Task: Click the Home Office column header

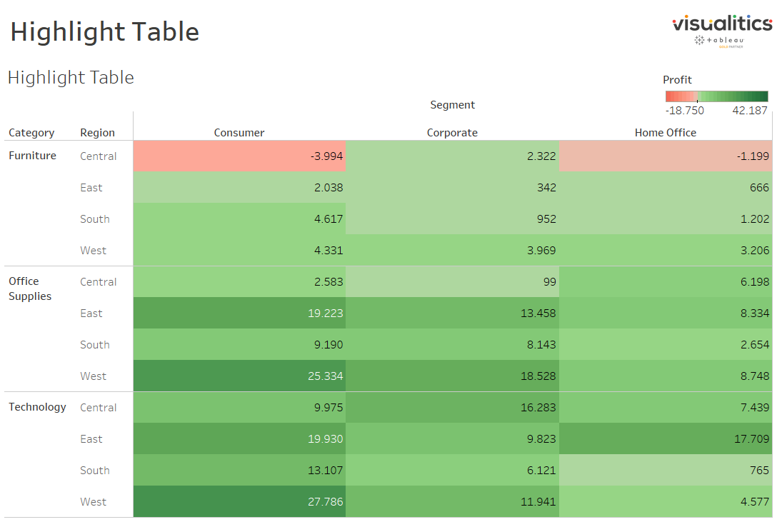Action: tap(665, 132)
